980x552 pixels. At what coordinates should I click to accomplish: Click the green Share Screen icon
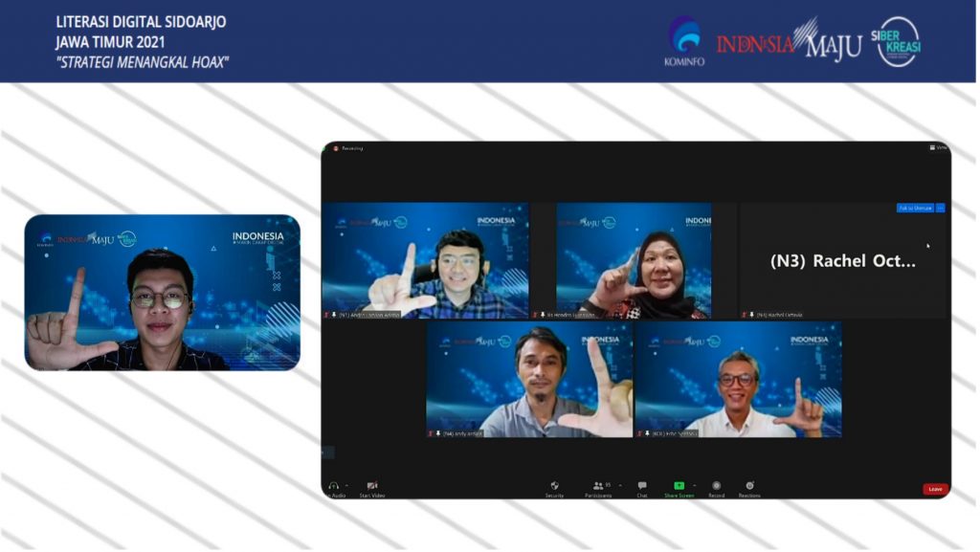[x=679, y=486]
